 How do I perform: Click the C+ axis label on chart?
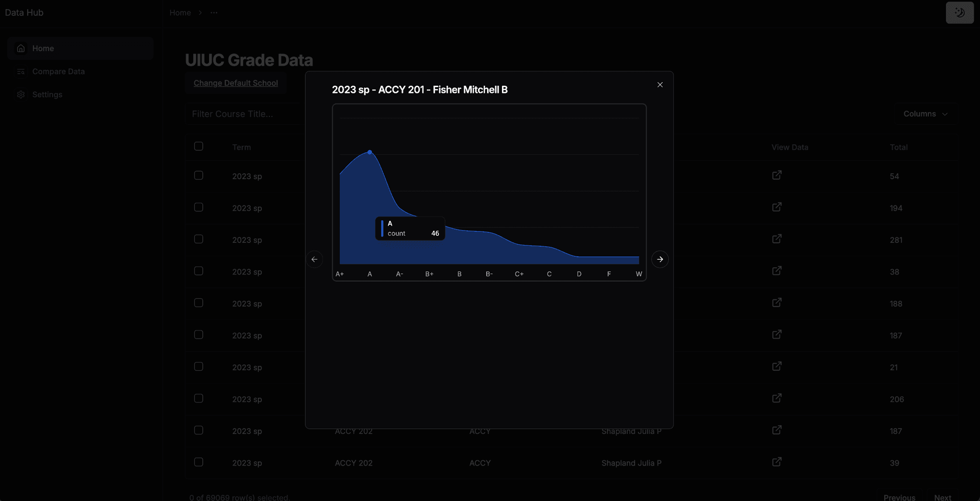(519, 274)
